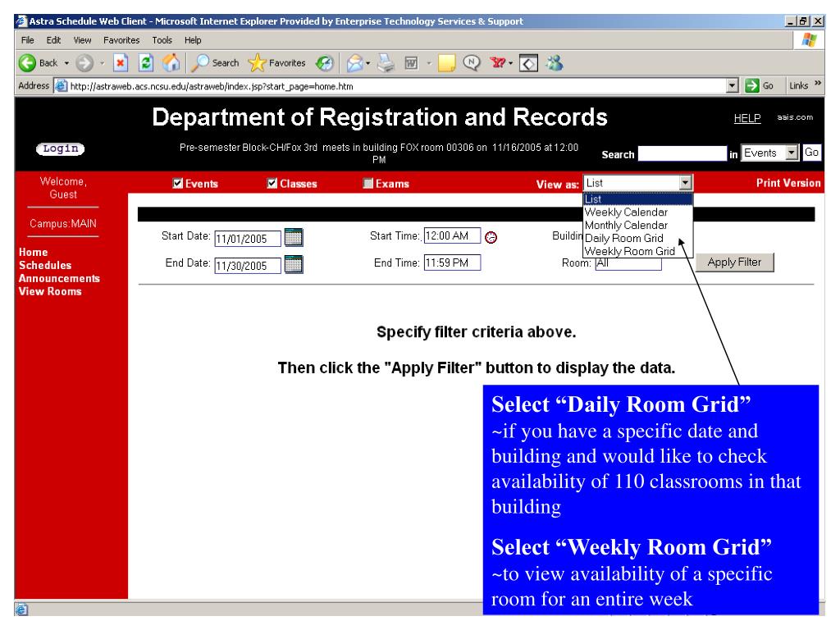Image resolution: width=840 pixels, height=630 pixels.
Task: Open the Address bar dropdown arrow
Action: pos(733,85)
